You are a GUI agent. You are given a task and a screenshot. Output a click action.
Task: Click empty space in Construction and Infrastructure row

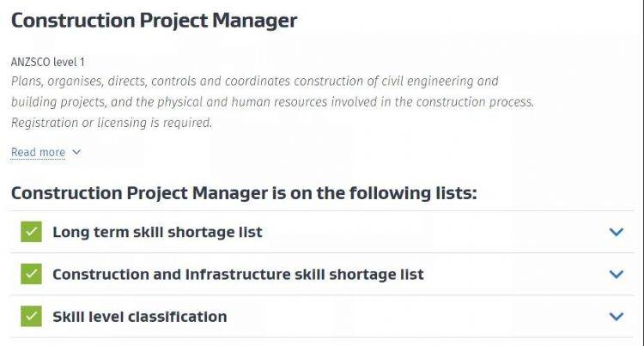tap(513, 274)
